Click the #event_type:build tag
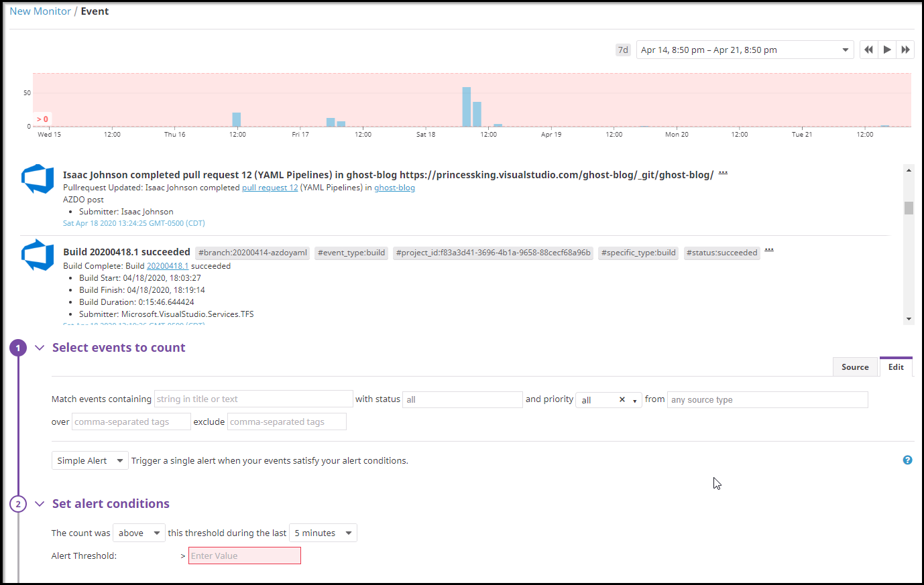Viewport: 924px width, 585px height. (x=351, y=253)
